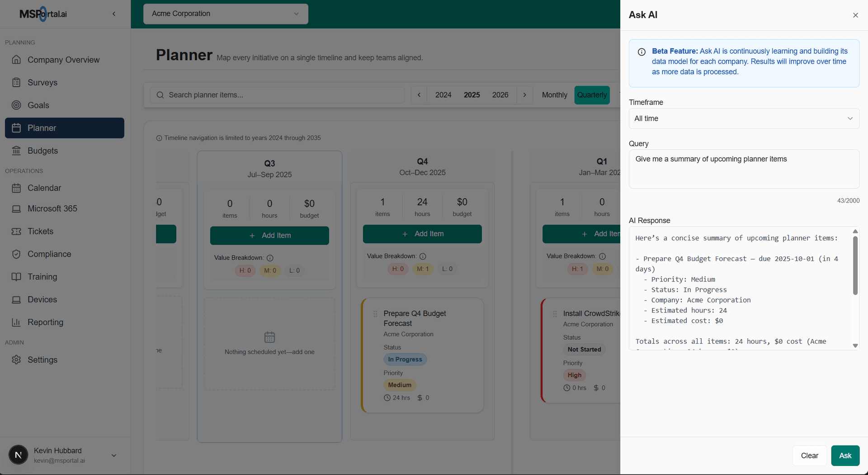Expand Kevin Hubbard user menu

[114, 456]
